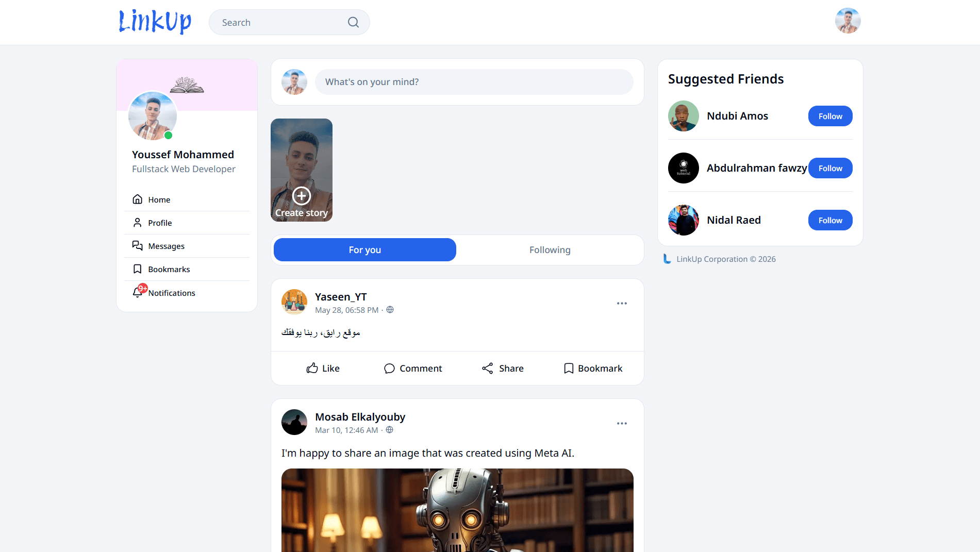
Task: Follow Nidal Raed
Action: pyautogui.click(x=830, y=220)
